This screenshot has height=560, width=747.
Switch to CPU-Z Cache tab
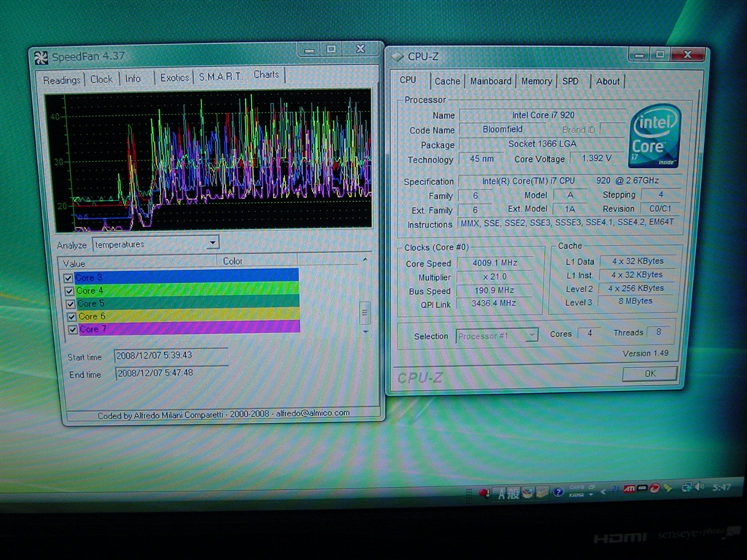[x=447, y=82]
